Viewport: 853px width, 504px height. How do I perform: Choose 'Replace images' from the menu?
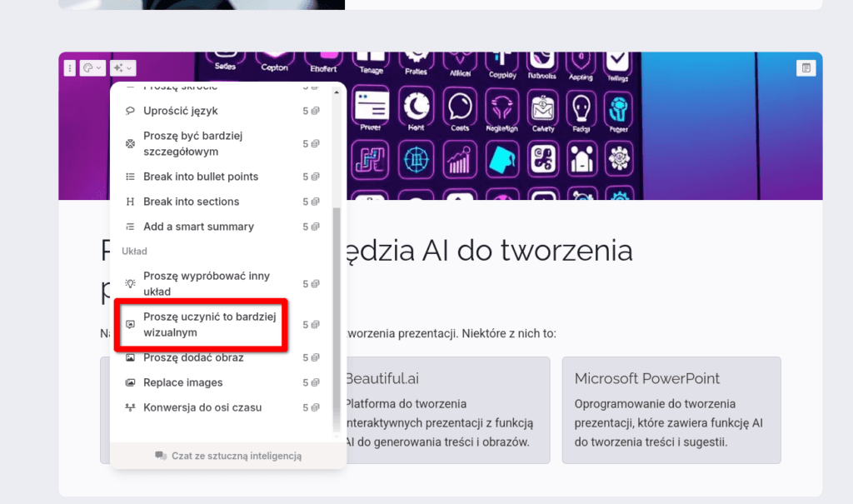[x=222, y=382]
